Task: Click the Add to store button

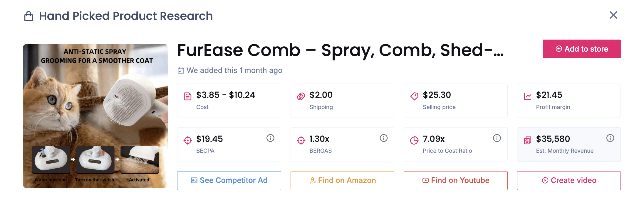Action: click(x=581, y=49)
